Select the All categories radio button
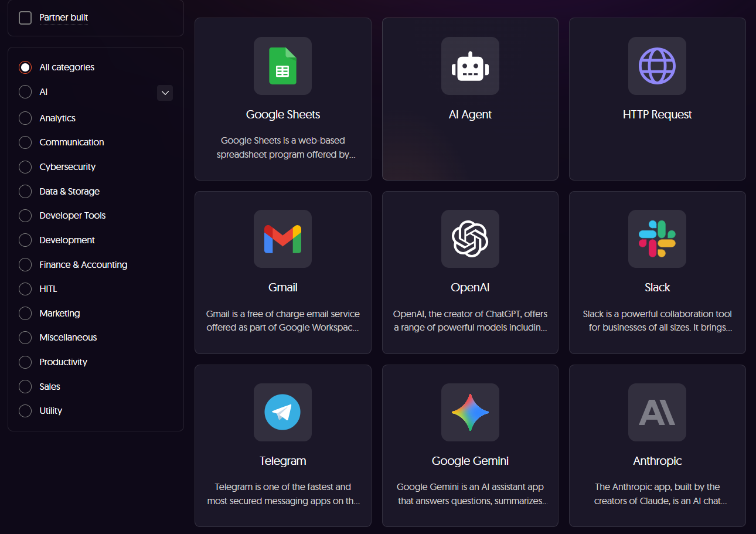 coord(25,67)
